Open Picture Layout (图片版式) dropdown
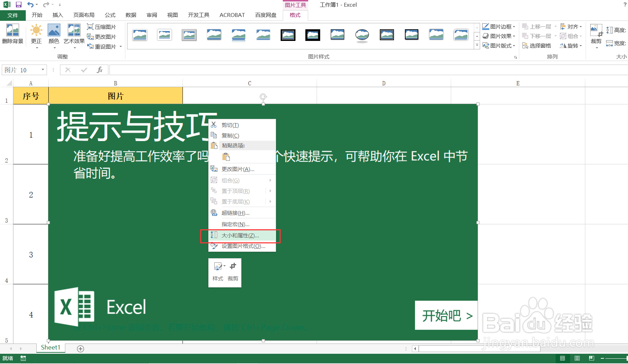Viewport: 628px width, 364px height. tap(499, 45)
